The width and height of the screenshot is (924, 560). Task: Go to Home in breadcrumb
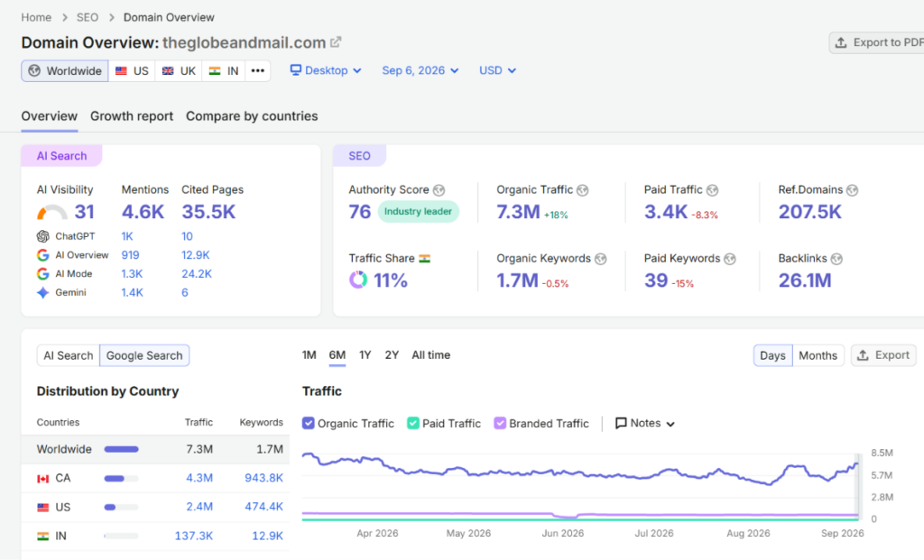click(x=36, y=17)
